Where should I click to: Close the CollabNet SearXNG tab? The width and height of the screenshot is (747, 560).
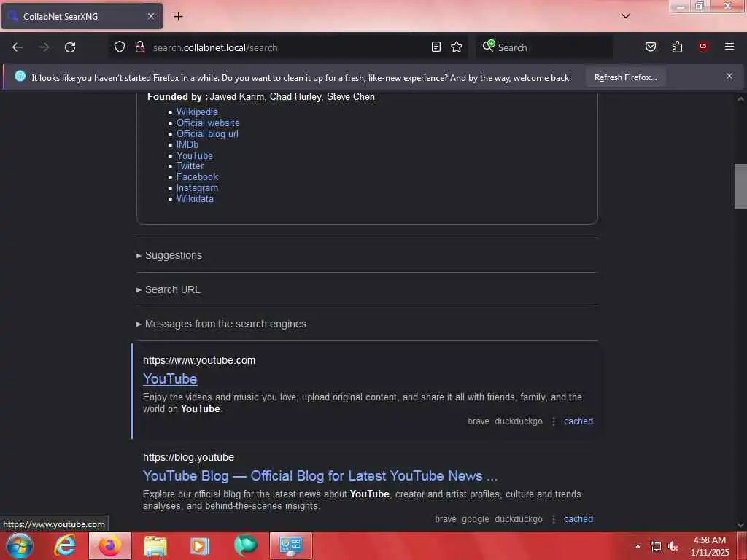tap(151, 16)
